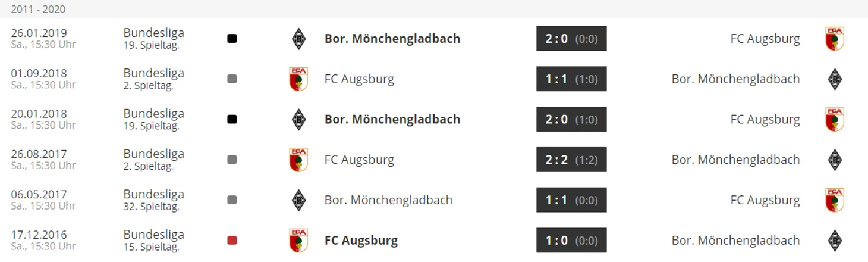Click Mönchengladbach crest in 20.01.2018 match row

pyautogui.click(x=298, y=120)
